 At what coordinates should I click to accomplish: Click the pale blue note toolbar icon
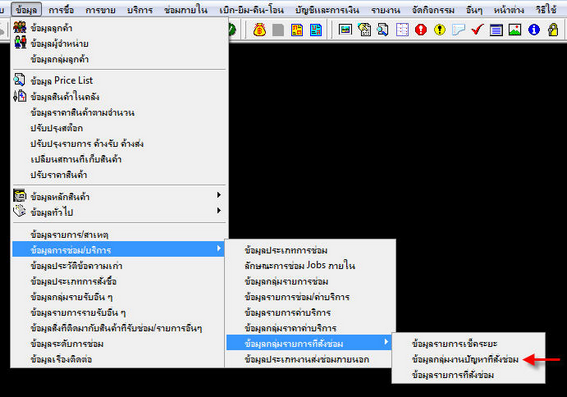tap(458, 30)
